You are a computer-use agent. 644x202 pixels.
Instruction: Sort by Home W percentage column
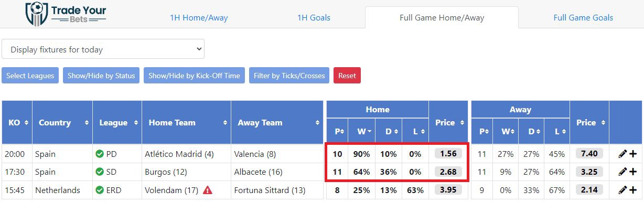point(363,132)
